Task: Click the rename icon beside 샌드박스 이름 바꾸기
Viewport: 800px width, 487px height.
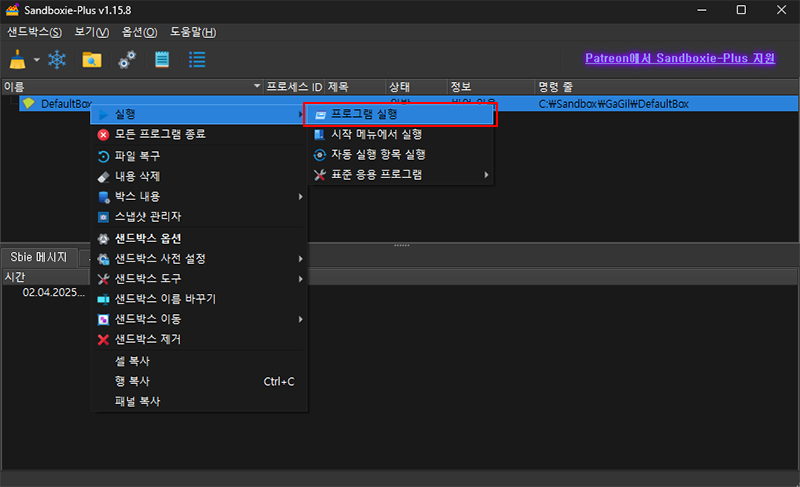Action: (x=104, y=299)
